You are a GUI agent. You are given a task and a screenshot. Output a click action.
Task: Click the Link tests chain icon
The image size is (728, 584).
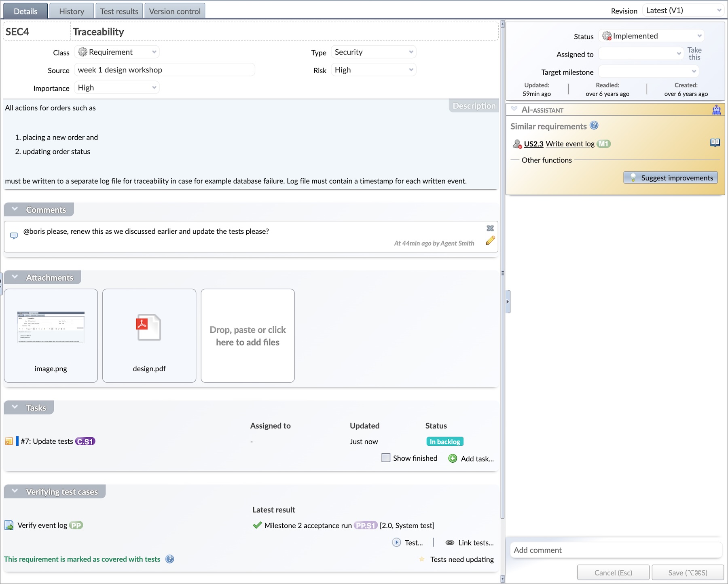[449, 543]
